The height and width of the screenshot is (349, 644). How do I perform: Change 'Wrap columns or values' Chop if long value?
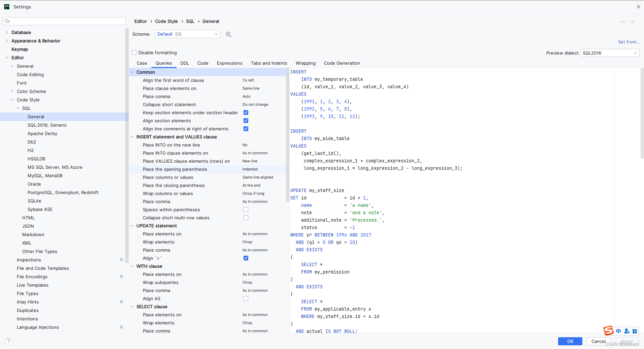pos(253,193)
